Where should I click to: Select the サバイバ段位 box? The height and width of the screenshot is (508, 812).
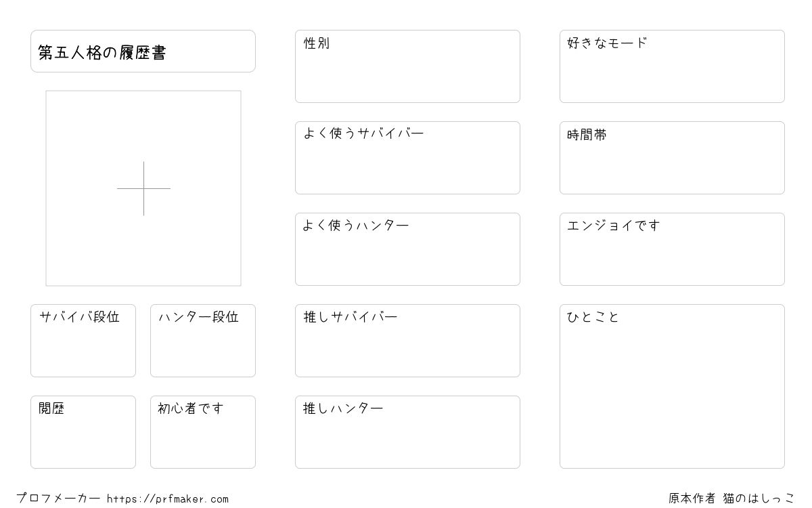point(83,341)
